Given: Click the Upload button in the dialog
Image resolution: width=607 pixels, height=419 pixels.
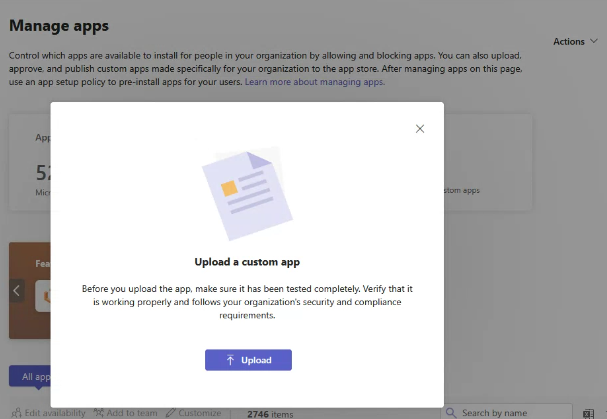Looking at the screenshot, I should [248, 360].
